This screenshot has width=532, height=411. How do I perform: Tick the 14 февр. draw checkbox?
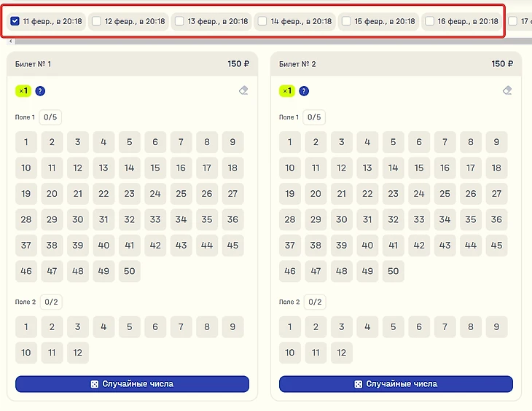(262, 21)
